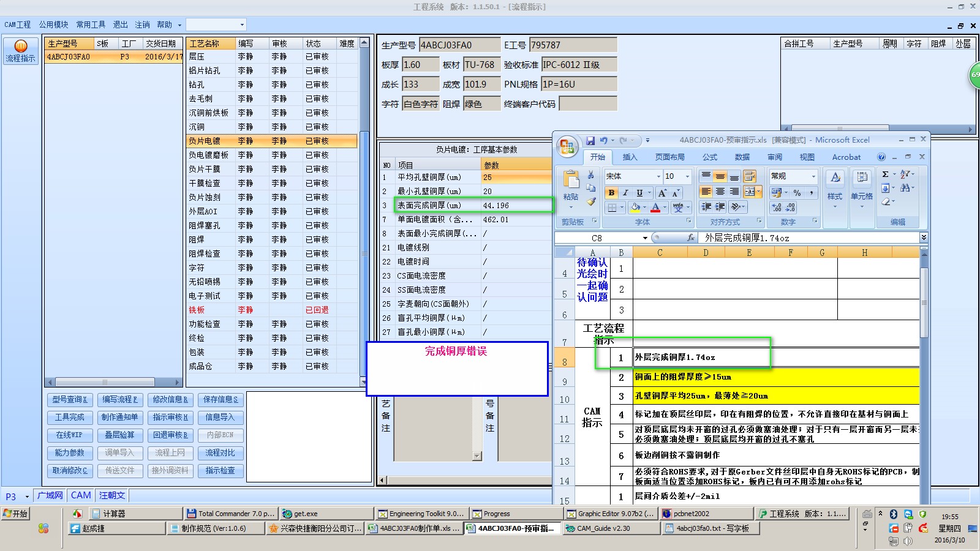Open Excel help question-mark icon
Image resolution: width=980 pixels, height=551 pixels.
pyautogui.click(x=881, y=157)
